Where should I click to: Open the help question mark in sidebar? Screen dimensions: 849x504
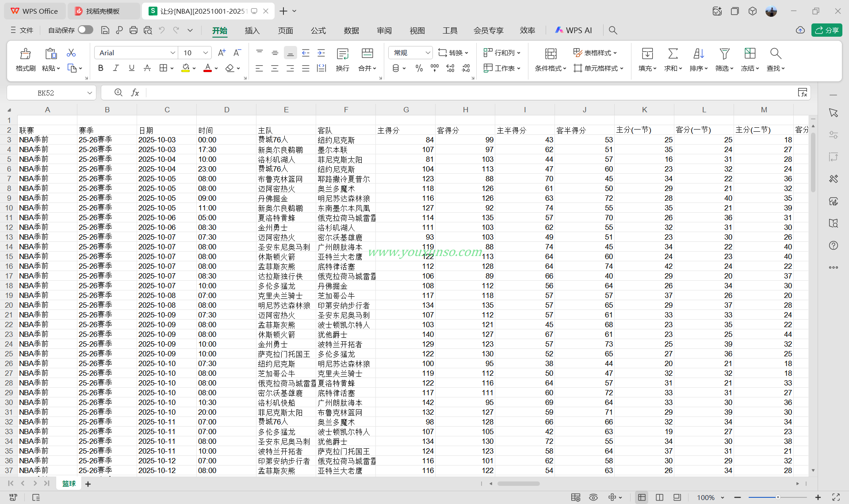[834, 245]
